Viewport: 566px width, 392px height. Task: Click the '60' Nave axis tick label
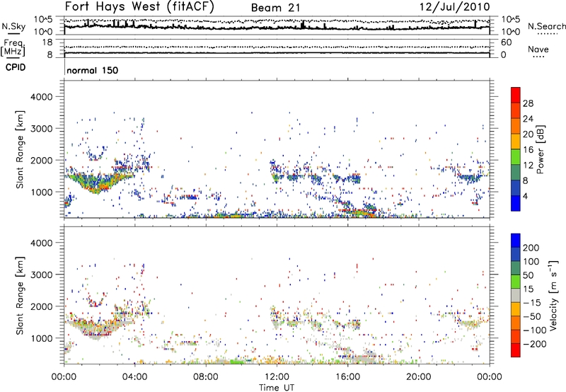506,42
